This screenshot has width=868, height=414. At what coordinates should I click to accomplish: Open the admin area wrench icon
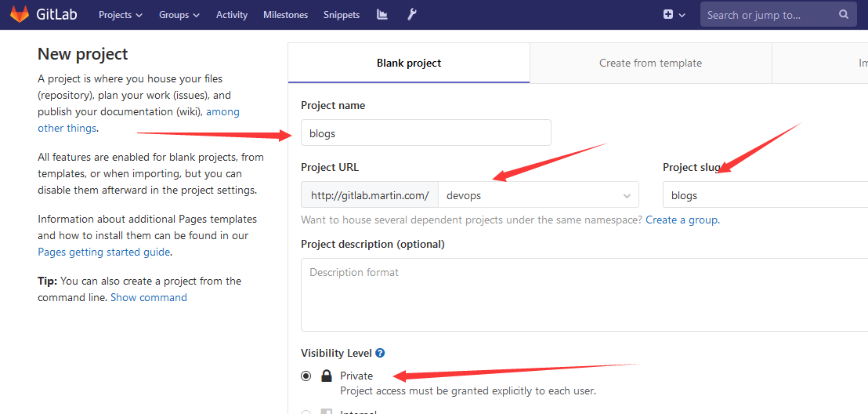pos(411,15)
